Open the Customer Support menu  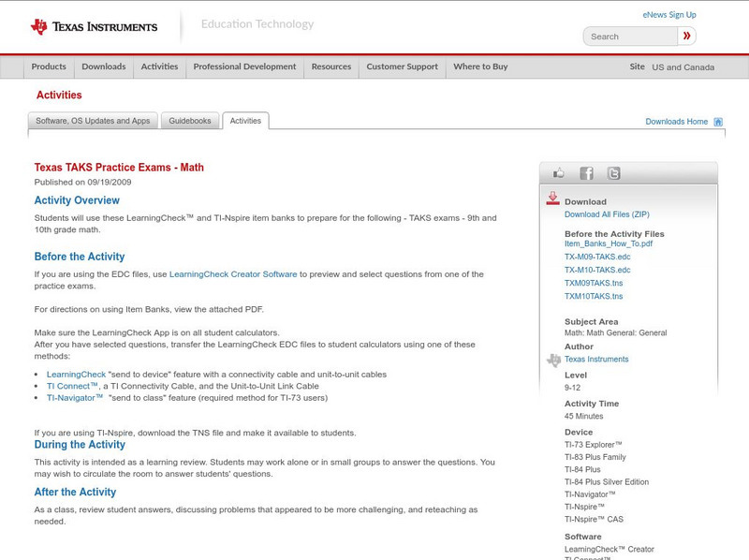(403, 66)
